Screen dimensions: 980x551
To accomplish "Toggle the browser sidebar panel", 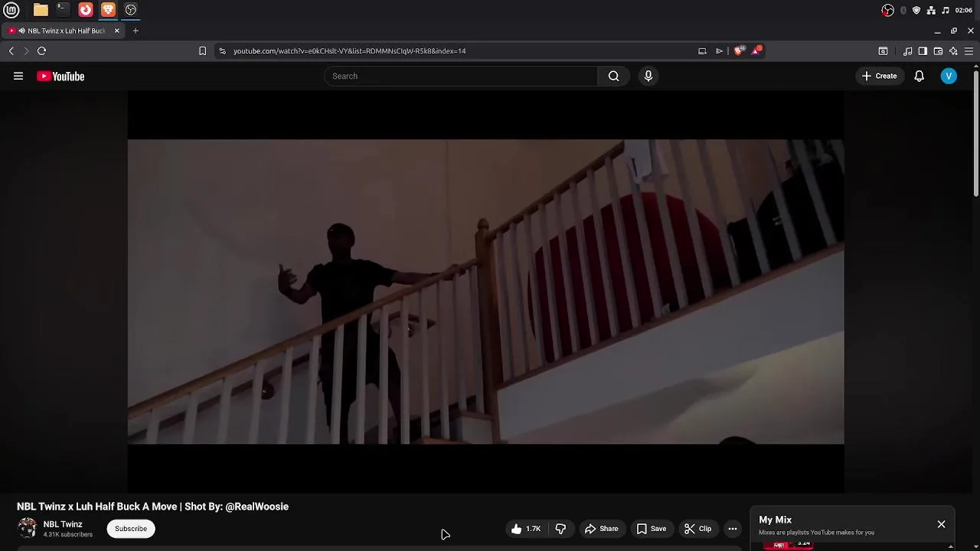I will [923, 51].
